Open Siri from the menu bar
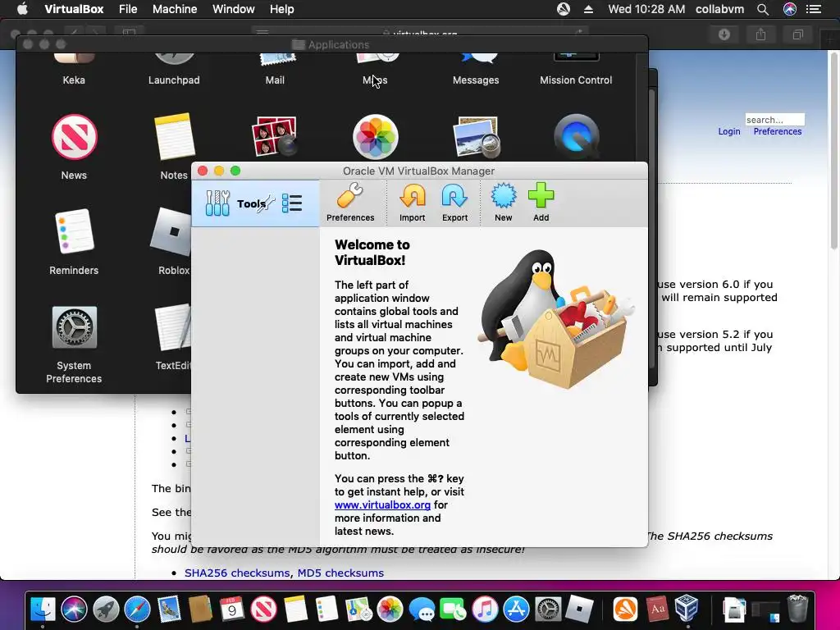840x630 pixels. [790, 9]
